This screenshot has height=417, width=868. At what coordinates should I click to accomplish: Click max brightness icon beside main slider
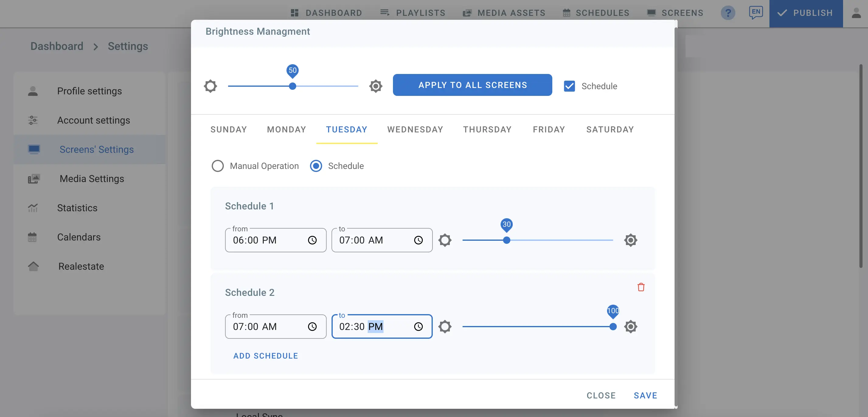coord(375,86)
